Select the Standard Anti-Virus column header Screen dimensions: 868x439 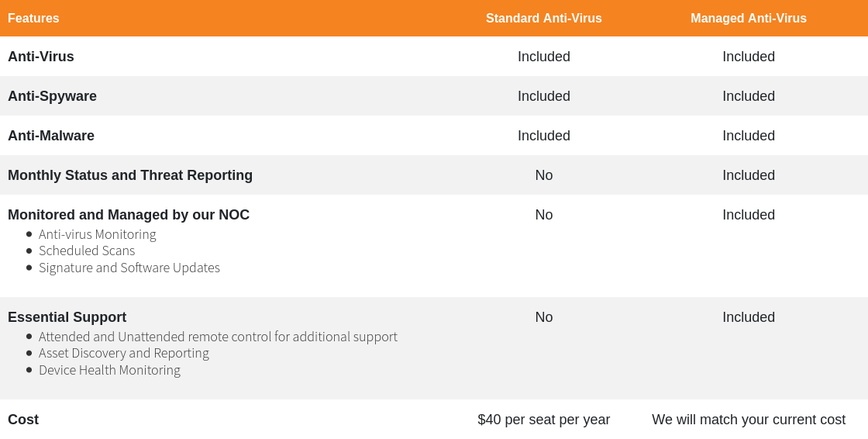pyautogui.click(x=543, y=19)
